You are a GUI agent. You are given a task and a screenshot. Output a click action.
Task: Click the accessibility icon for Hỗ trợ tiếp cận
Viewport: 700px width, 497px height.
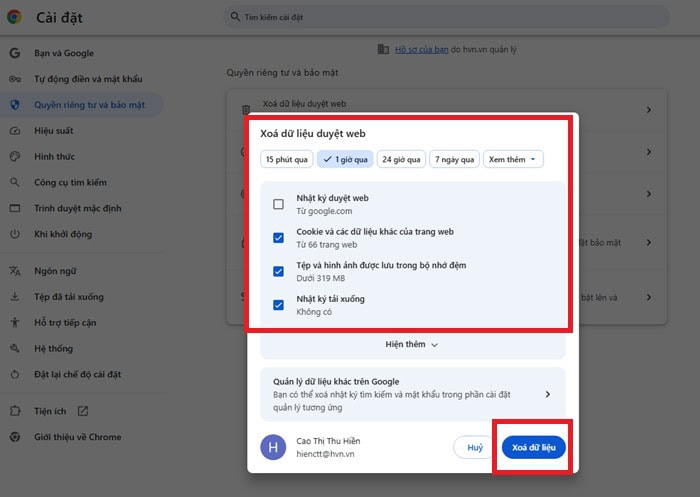[15, 322]
